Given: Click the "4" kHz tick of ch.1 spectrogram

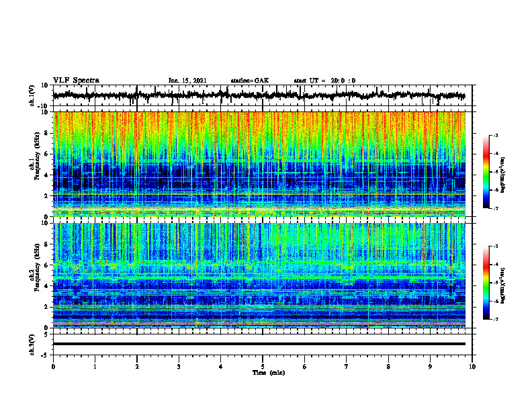Looking at the screenshot, I should click(47, 175).
